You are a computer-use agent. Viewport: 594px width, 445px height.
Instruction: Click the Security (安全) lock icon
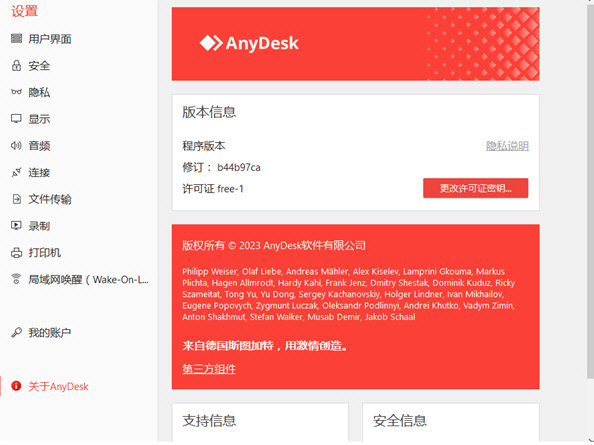pyautogui.click(x=16, y=66)
